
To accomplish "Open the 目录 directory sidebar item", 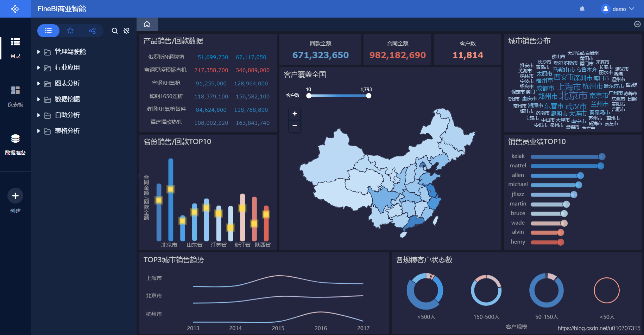I will tap(15, 48).
